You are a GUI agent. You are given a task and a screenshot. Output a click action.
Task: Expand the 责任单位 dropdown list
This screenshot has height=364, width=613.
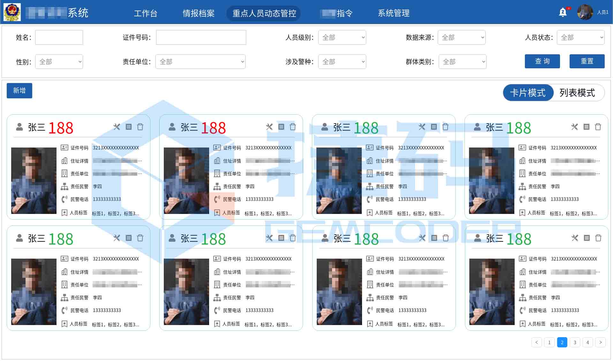(201, 61)
